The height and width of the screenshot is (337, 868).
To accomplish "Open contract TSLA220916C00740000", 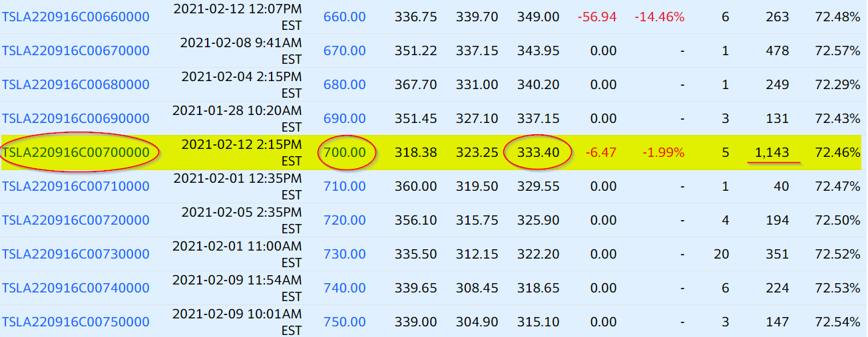I will (76, 288).
